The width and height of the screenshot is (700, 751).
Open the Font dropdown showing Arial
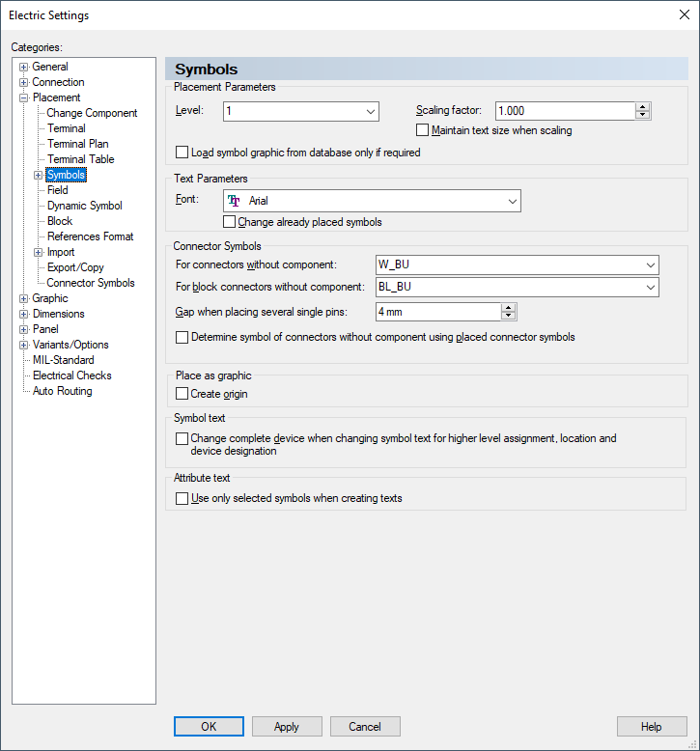click(x=512, y=201)
